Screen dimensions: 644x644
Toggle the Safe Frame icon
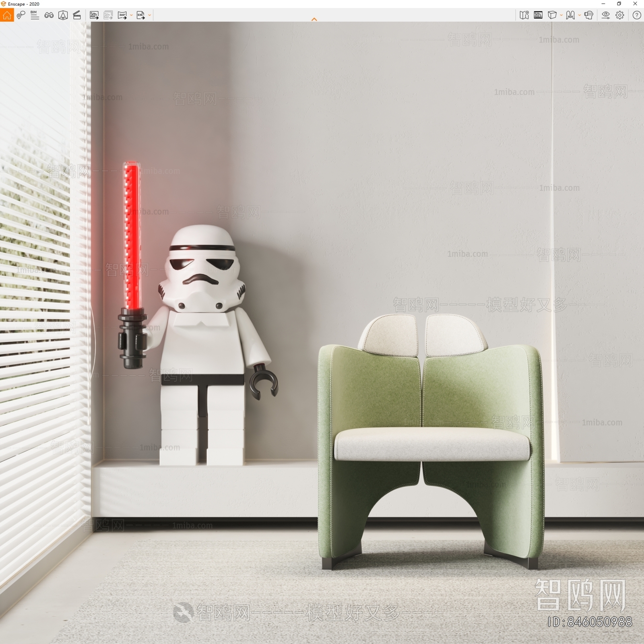click(63, 15)
